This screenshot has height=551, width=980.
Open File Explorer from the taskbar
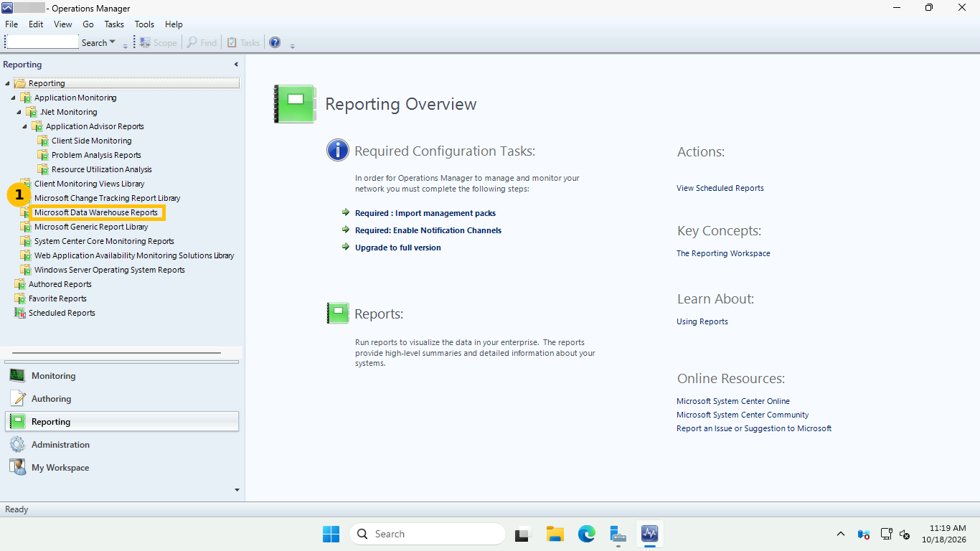pos(555,534)
